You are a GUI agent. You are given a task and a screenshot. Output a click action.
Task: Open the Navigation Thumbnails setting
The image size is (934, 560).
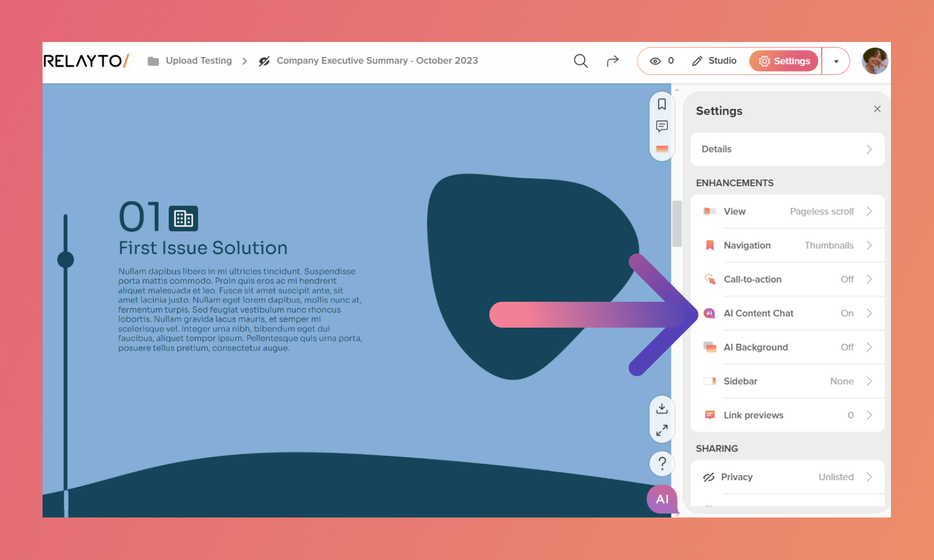tap(787, 245)
